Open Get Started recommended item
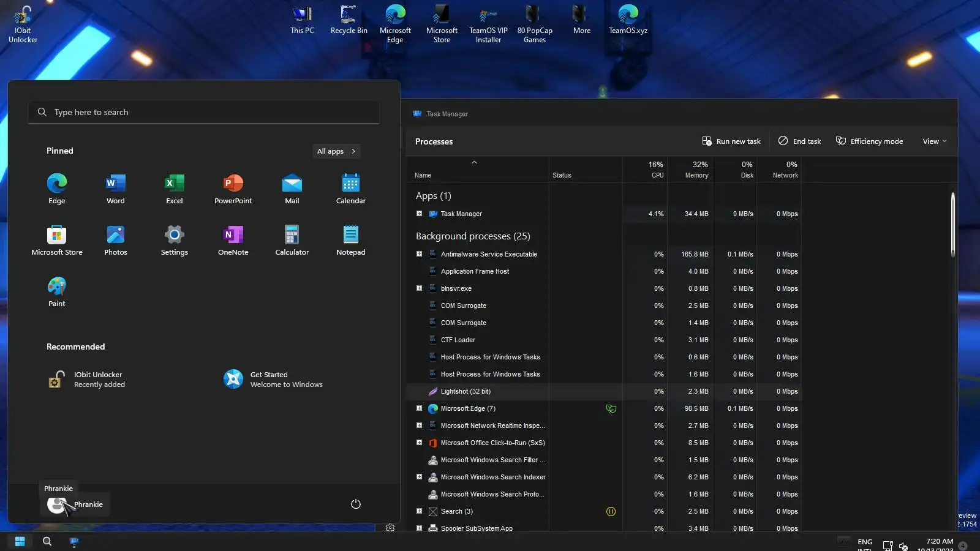Screen dimensions: 980x551 (x=274, y=380)
